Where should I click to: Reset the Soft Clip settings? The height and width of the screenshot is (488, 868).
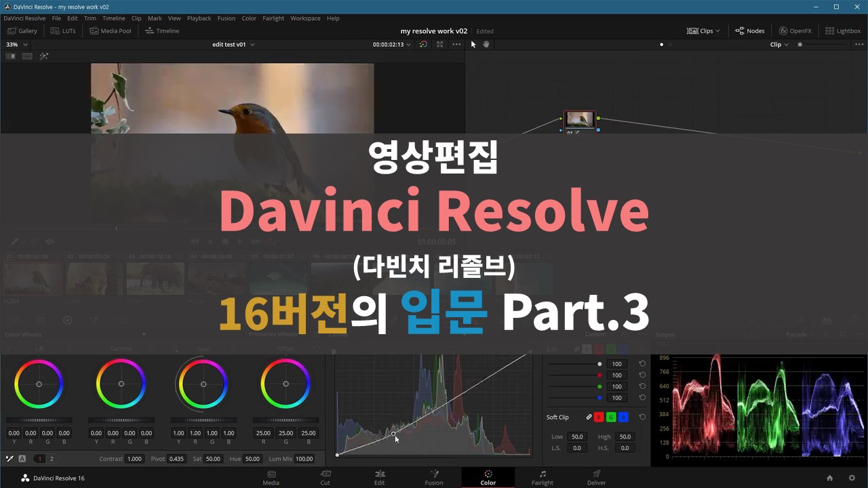pyautogui.click(x=642, y=417)
